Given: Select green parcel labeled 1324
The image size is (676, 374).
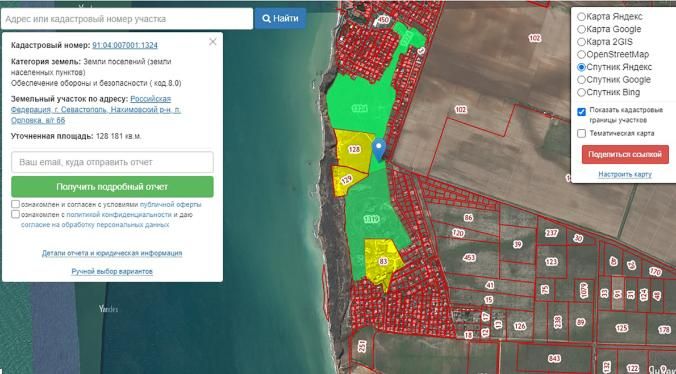Looking at the screenshot, I should 359,108.
